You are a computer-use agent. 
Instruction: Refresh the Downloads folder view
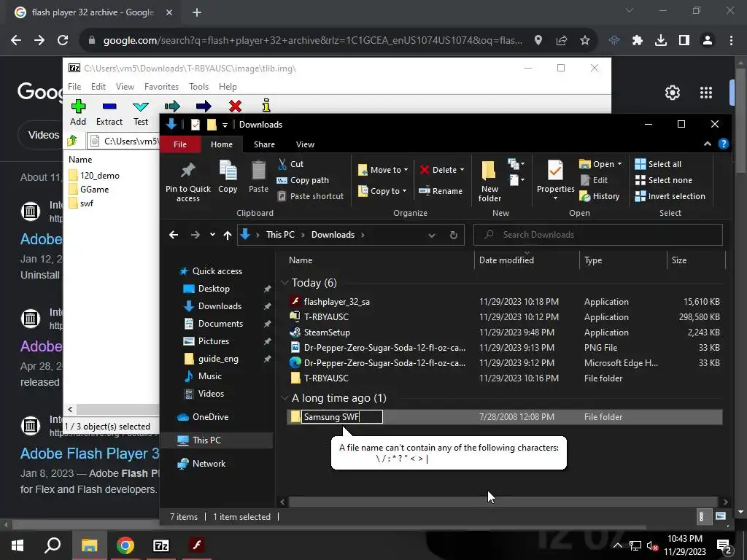coord(454,235)
